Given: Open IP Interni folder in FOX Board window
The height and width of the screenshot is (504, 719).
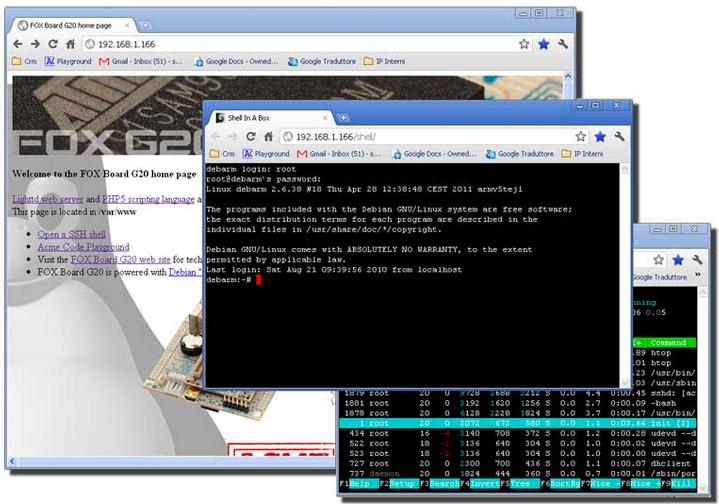Looking at the screenshot, I should click(x=384, y=61).
